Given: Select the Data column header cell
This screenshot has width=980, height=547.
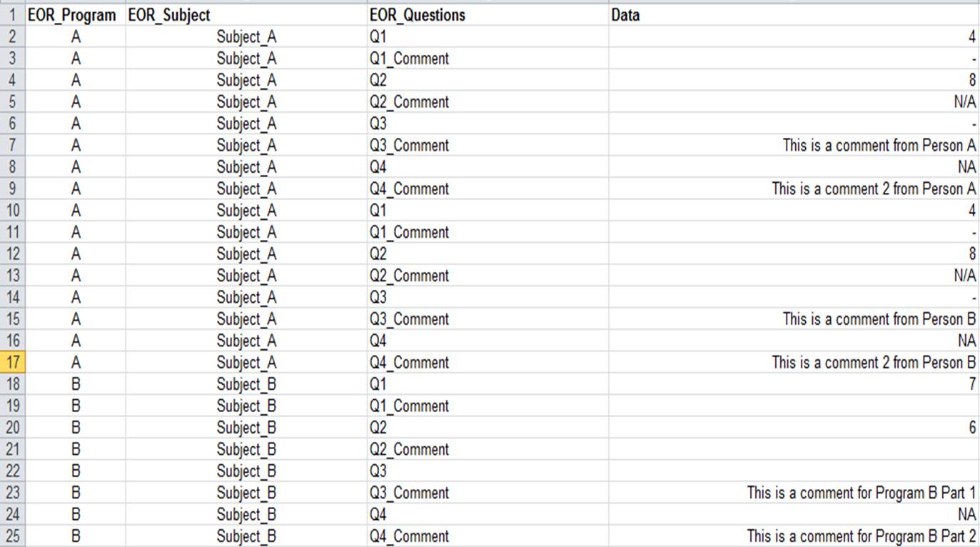Looking at the screenshot, I should pyautogui.click(x=625, y=15).
